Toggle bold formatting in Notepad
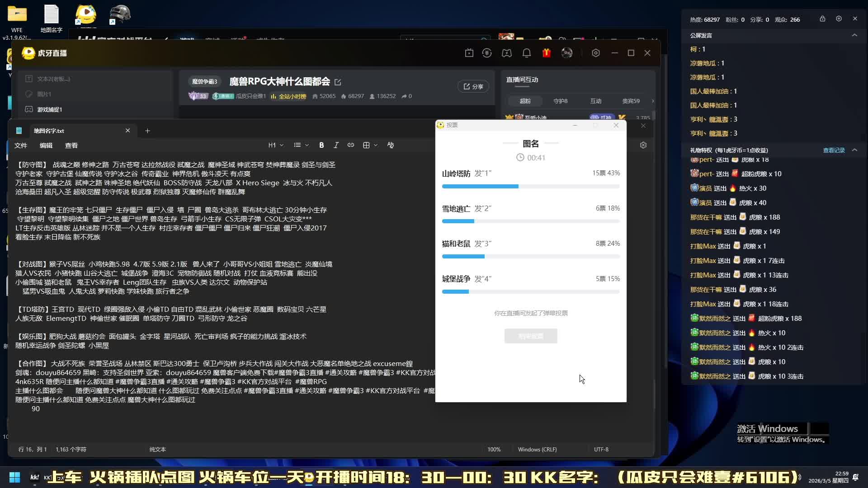868x488 pixels. click(321, 145)
